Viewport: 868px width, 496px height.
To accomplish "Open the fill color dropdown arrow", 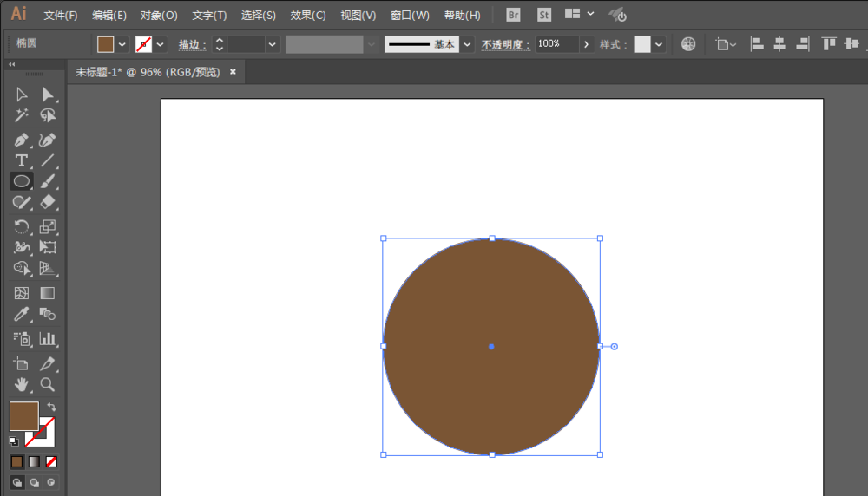I will pos(122,44).
